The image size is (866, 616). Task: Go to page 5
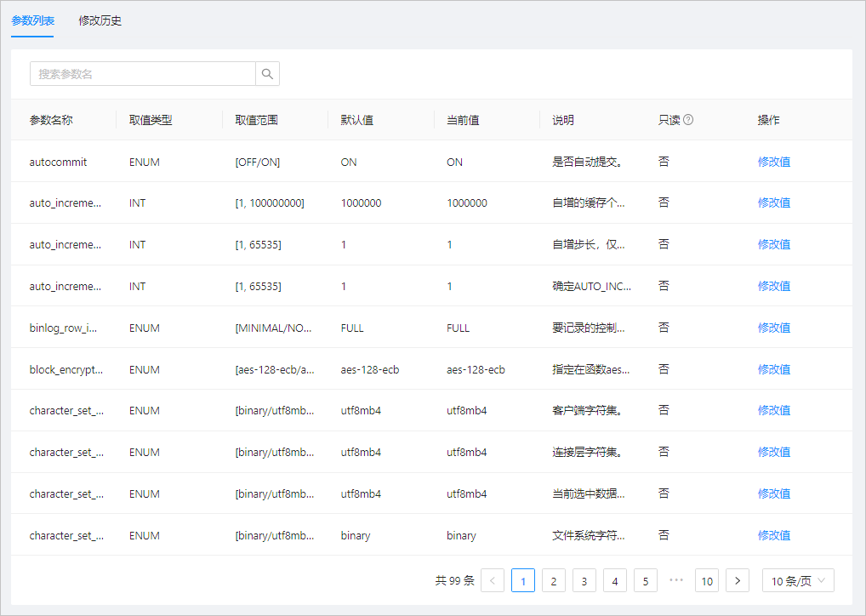(x=646, y=580)
